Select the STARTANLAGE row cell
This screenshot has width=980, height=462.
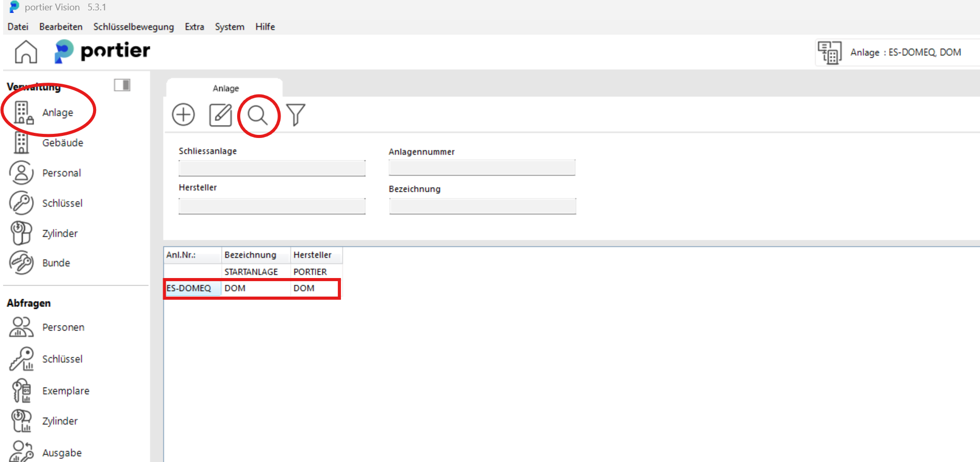[x=256, y=272]
